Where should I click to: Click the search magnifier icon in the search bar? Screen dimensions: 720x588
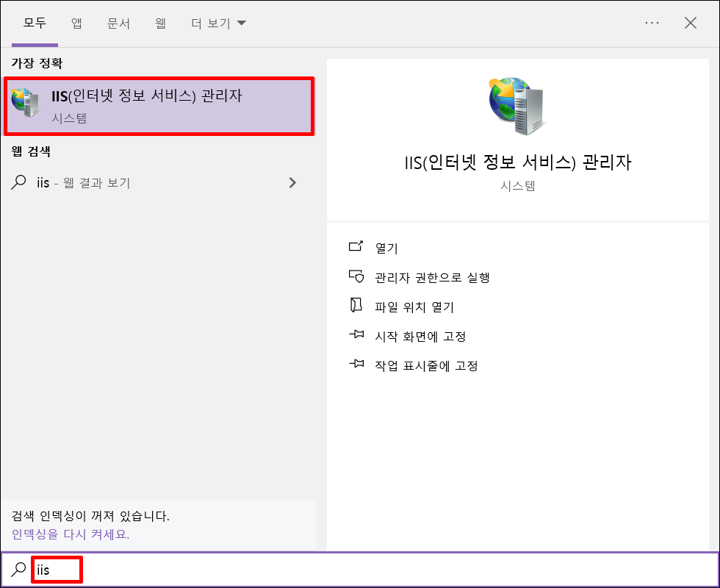[18, 570]
